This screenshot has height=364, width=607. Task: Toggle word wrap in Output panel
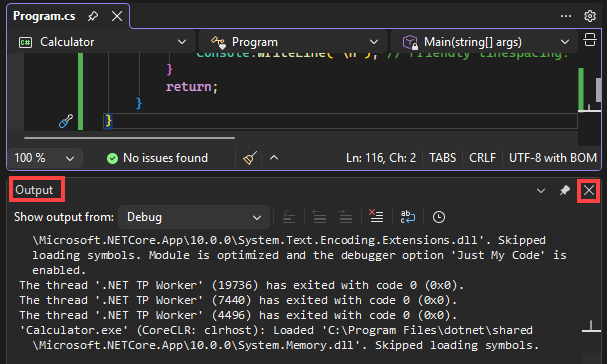408,217
